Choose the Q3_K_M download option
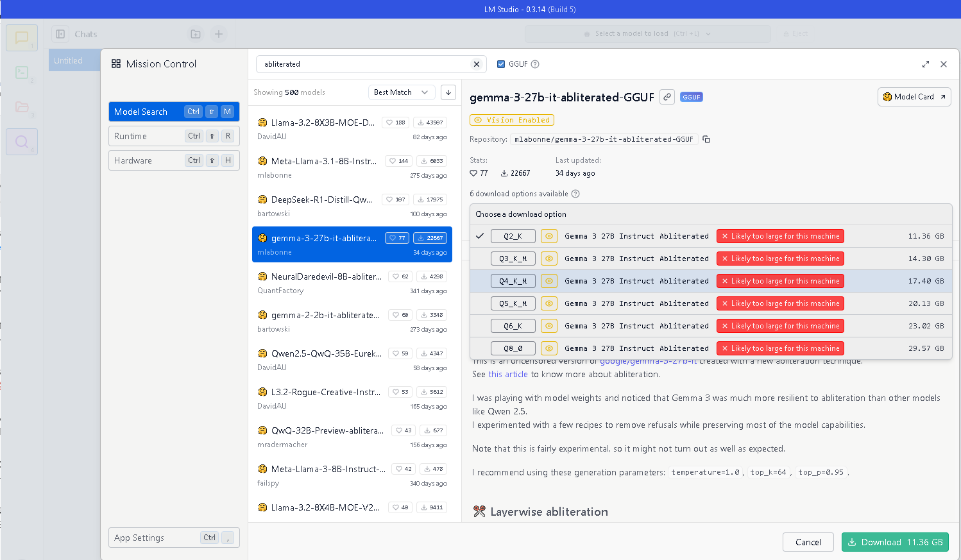 click(513, 259)
